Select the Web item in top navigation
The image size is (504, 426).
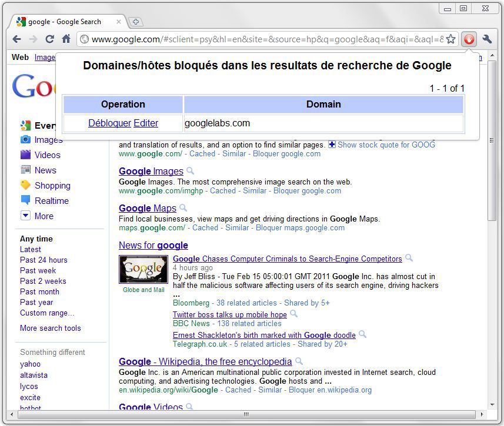click(x=20, y=57)
